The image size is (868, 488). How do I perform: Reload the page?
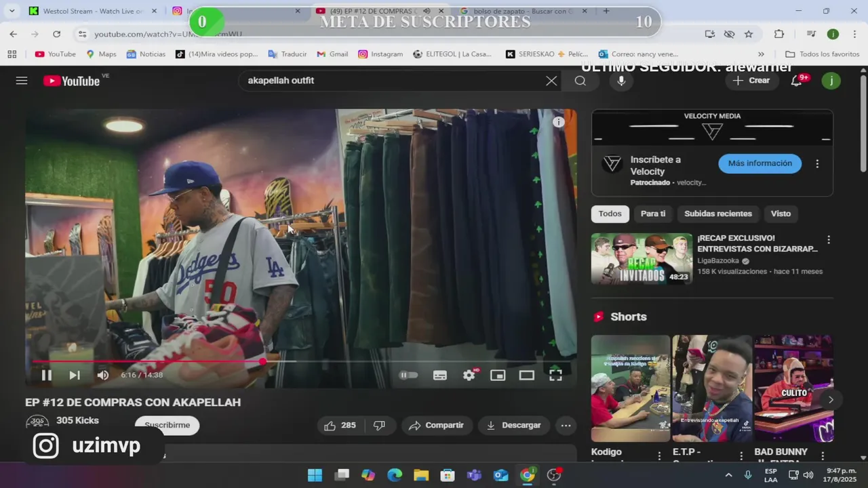point(56,34)
